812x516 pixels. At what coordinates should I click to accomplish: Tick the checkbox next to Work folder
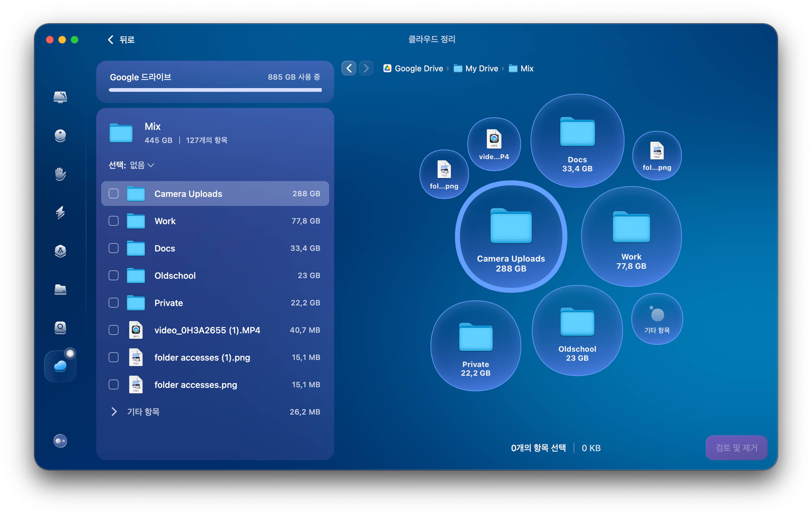(114, 221)
